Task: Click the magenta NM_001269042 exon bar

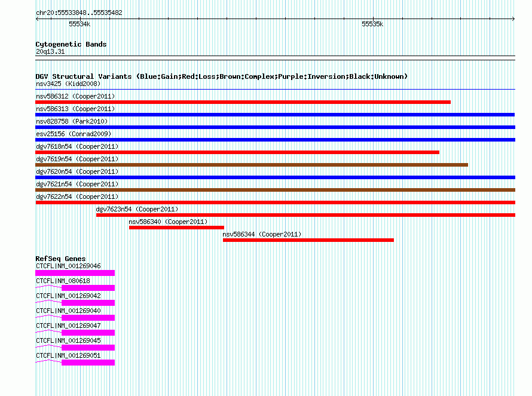Action: tap(88, 303)
